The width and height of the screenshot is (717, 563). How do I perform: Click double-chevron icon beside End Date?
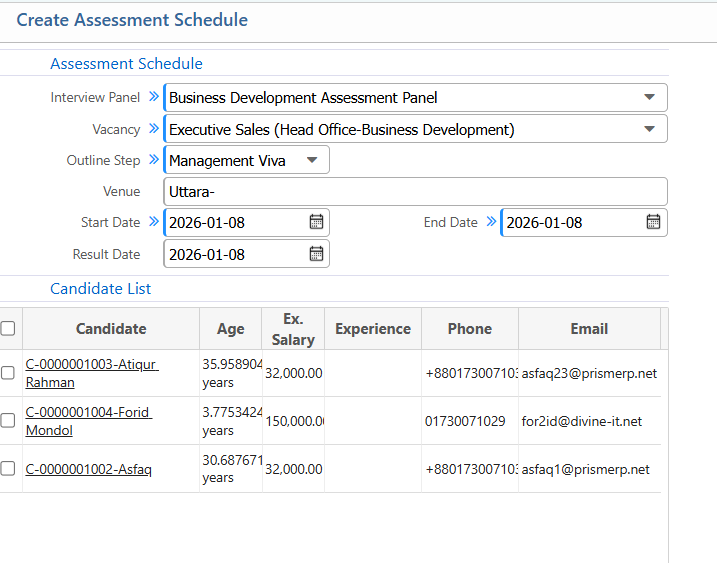pyautogui.click(x=491, y=222)
